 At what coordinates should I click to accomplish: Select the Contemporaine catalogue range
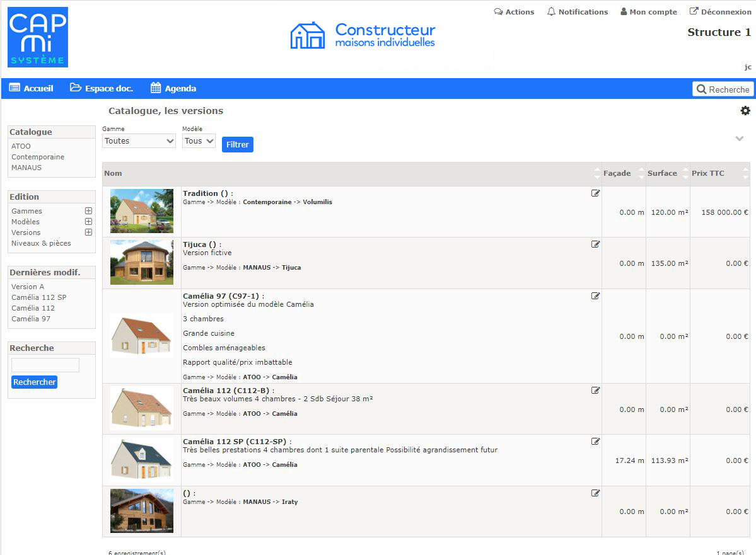[38, 157]
